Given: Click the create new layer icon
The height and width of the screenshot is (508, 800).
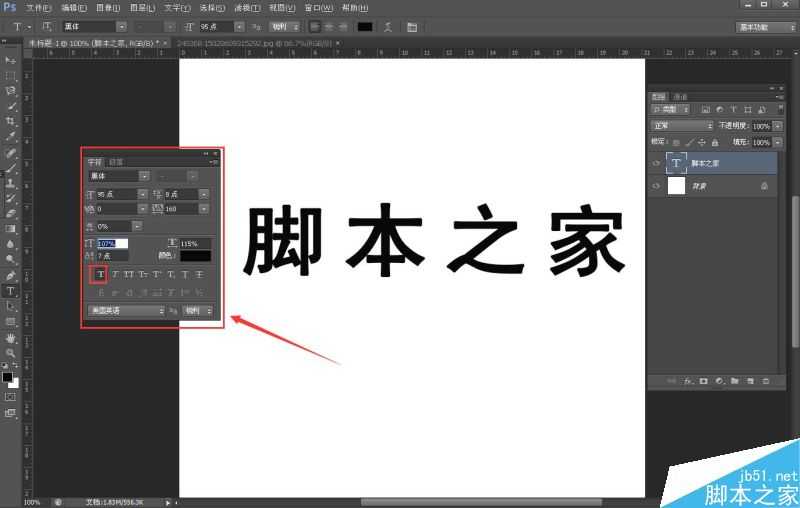Looking at the screenshot, I should [750, 381].
